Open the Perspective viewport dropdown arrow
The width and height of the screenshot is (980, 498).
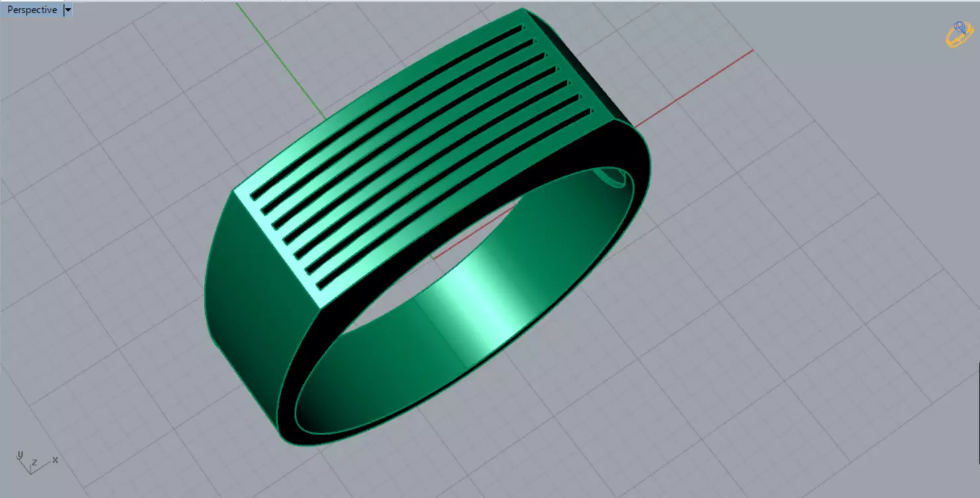pos(68,10)
